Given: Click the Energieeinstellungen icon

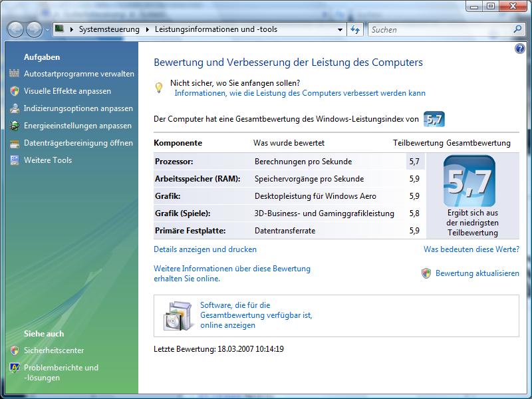Looking at the screenshot, I should [x=14, y=126].
